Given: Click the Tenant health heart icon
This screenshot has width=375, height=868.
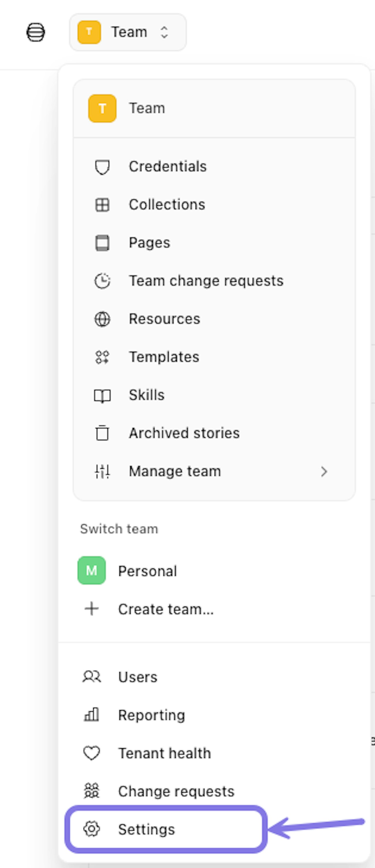Looking at the screenshot, I should pyautogui.click(x=92, y=753).
